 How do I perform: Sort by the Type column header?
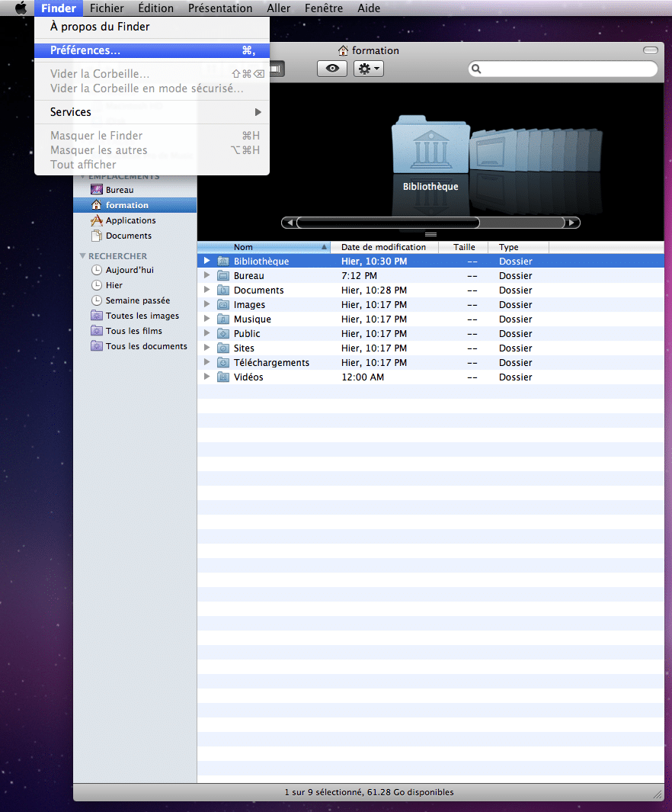tap(518, 247)
